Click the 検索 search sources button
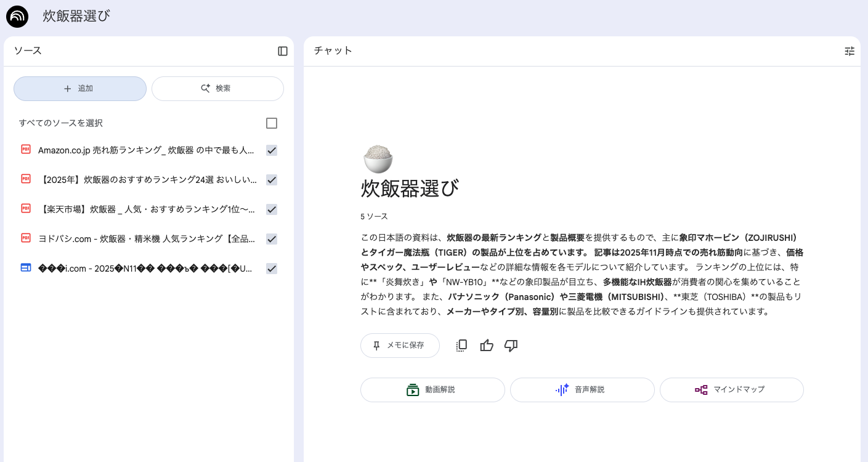Viewport: 868px width, 462px height. 217,89
